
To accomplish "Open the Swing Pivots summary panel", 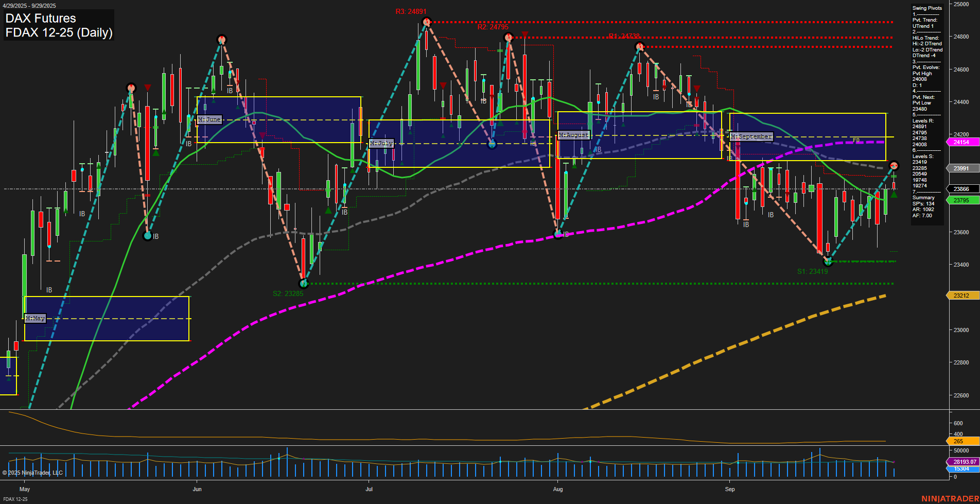I will 926,8.
